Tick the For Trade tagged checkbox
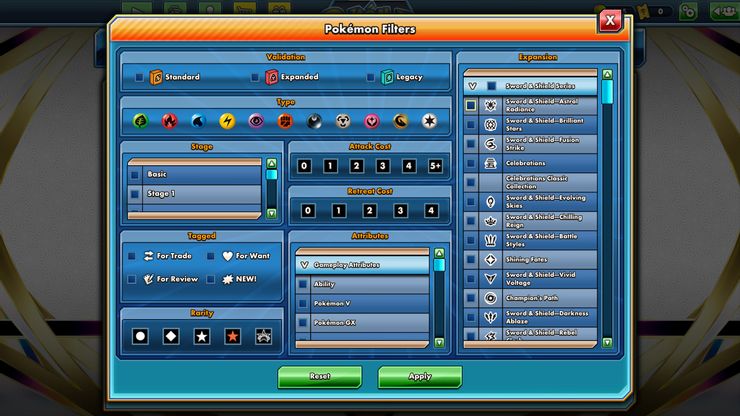This screenshot has height=416, width=740. (132, 256)
